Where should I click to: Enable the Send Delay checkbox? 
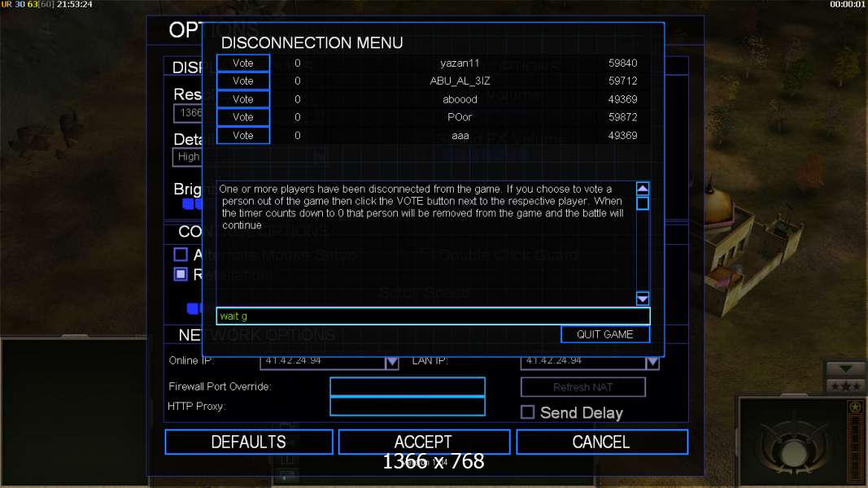(x=528, y=412)
